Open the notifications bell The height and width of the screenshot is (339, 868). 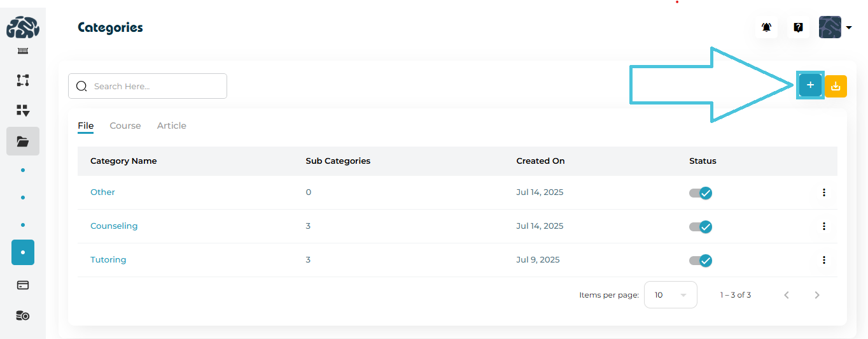766,27
